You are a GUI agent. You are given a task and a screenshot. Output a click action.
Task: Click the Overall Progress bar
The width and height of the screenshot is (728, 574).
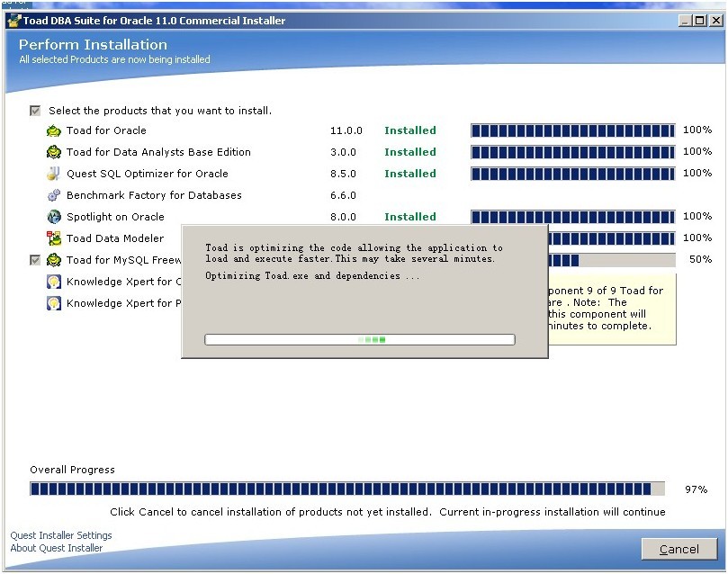pos(347,489)
